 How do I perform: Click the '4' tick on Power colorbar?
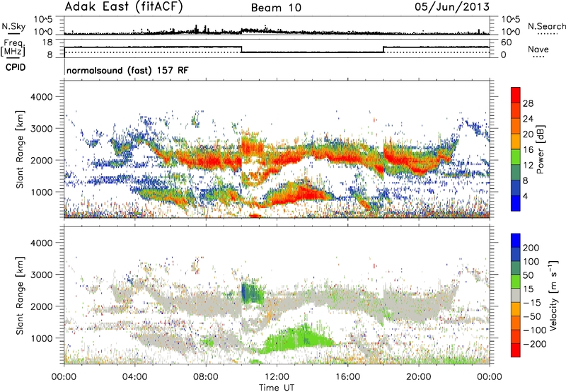point(525,196)
